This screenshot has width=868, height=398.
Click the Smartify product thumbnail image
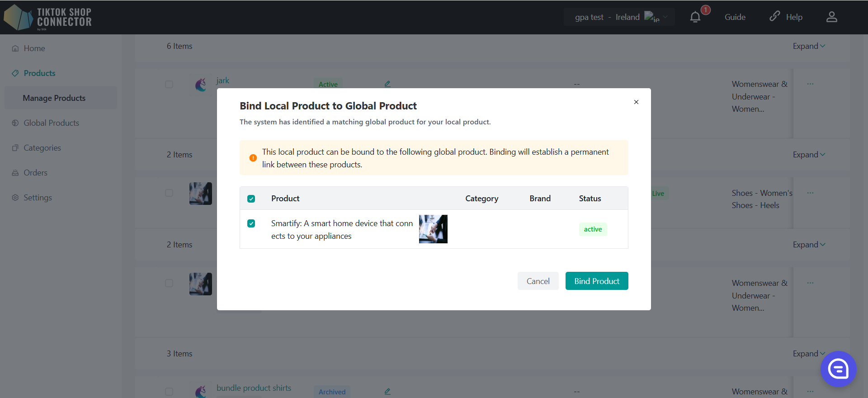(433, 229)
